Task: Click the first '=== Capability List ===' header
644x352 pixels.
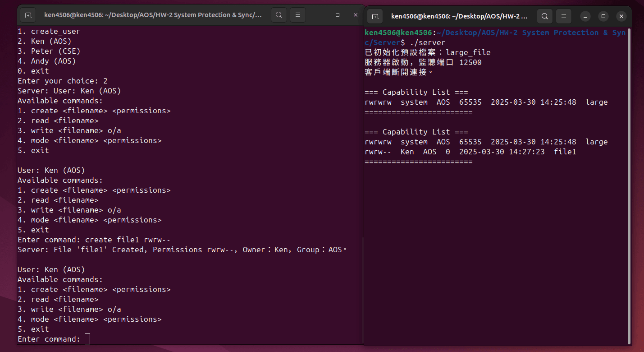Action: tap(416, 92)
